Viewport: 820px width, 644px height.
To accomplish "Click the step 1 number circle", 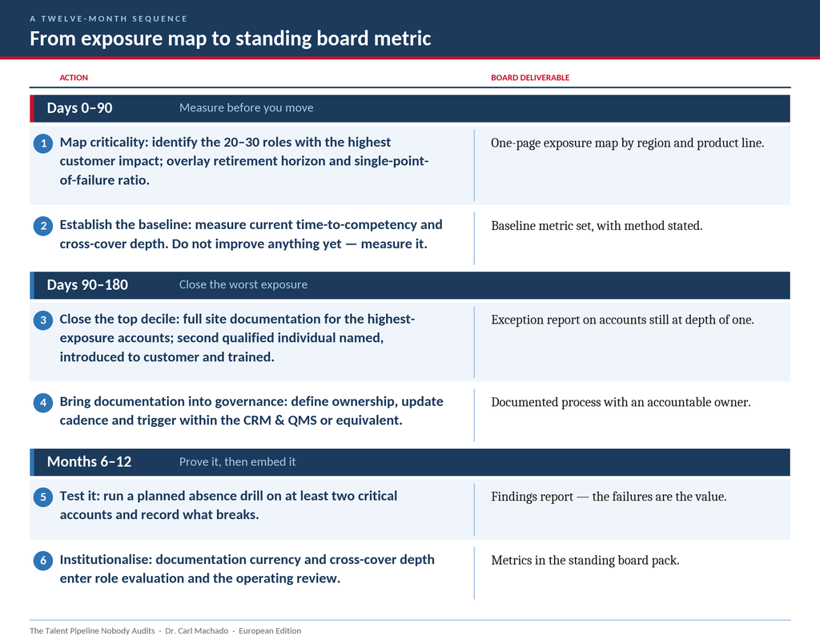I will pos(43,143).
